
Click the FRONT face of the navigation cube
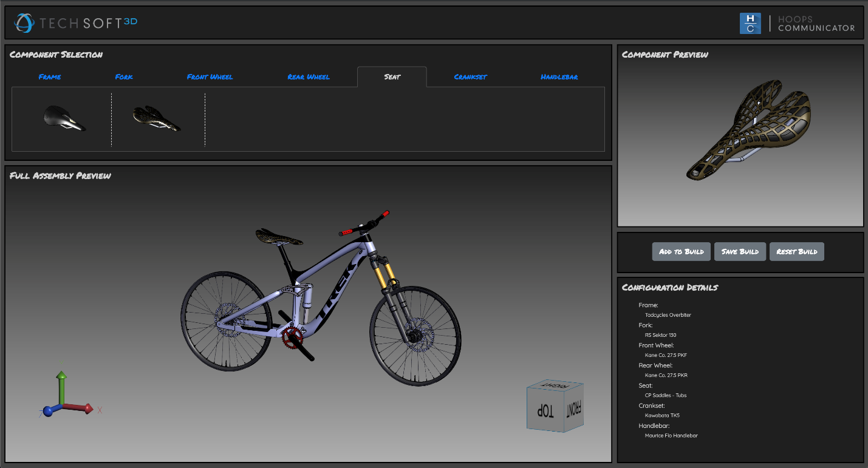click(574, 408)
